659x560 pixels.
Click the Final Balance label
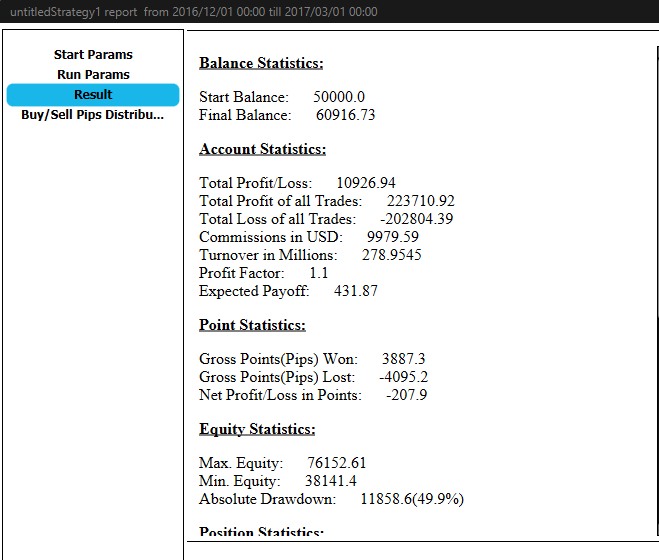(245, 115)
